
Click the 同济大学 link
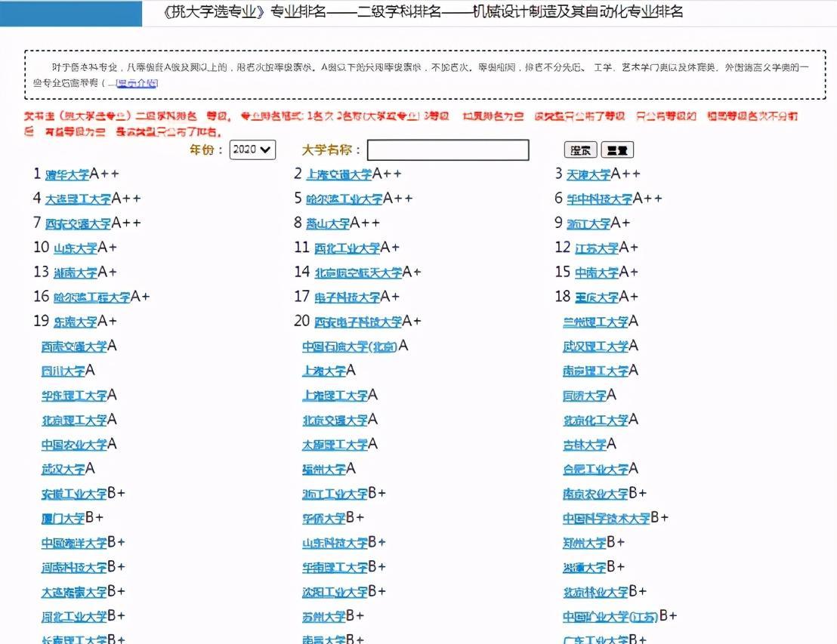585,396
